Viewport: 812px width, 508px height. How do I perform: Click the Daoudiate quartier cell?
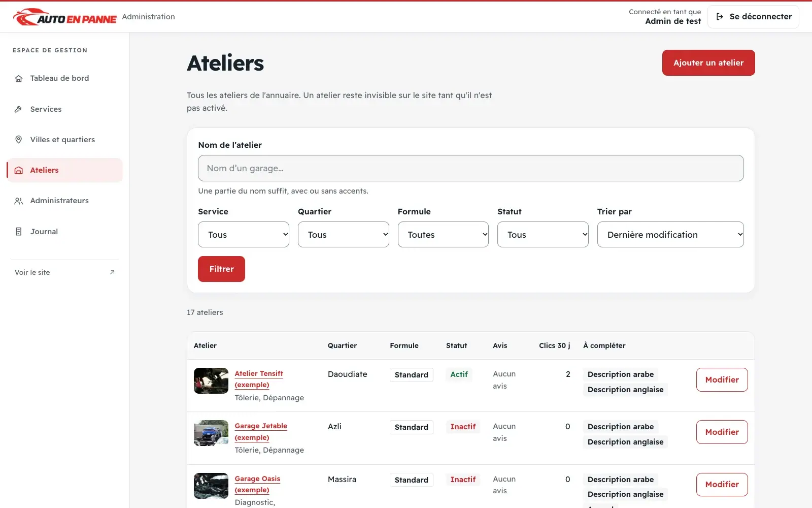tap(348, 374)
